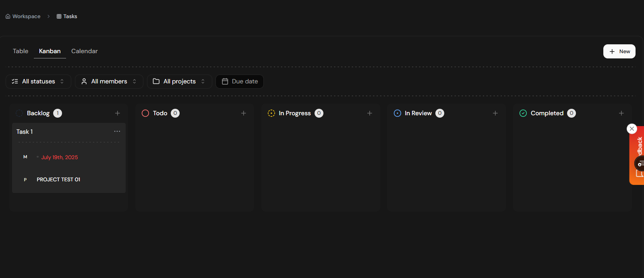Add a task to Completed column
The width and height of the screenshot is (644, 278).
pyautogui.click(x=621, y=113)
